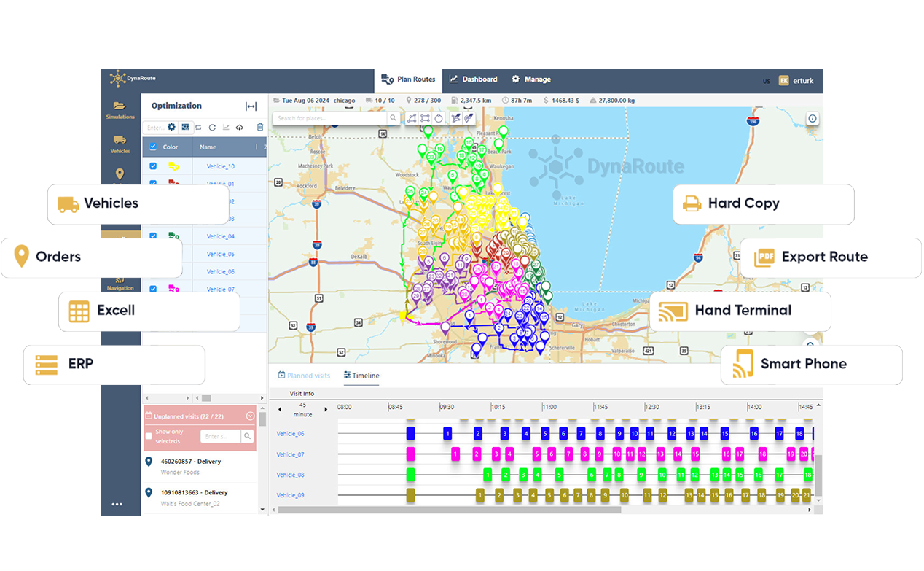
Task: Click the magenta truck icon of Vehicle_07
Action: click(174, 289)
